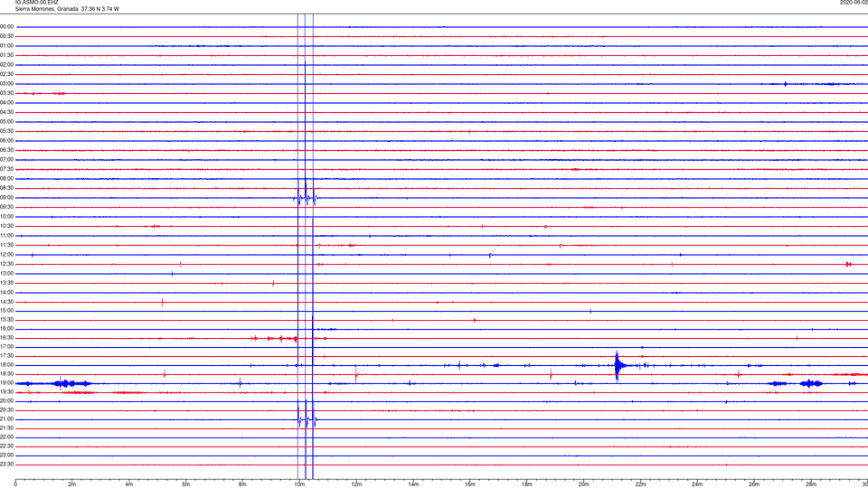The height and width of the screenshot is (488, 868).
Task: Select the 06:00 trace time label
Action: coord(6,141)
